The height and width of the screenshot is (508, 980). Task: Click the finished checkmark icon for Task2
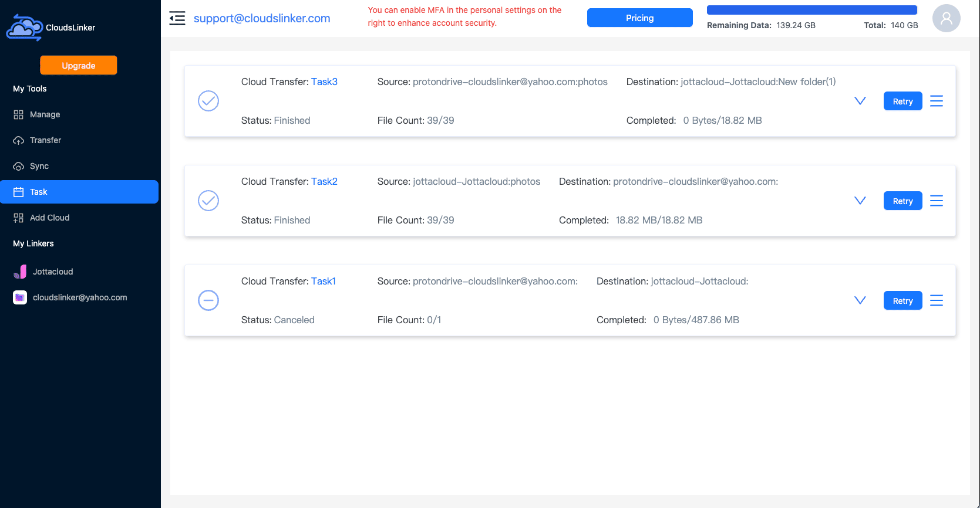(x=208, y=201)
